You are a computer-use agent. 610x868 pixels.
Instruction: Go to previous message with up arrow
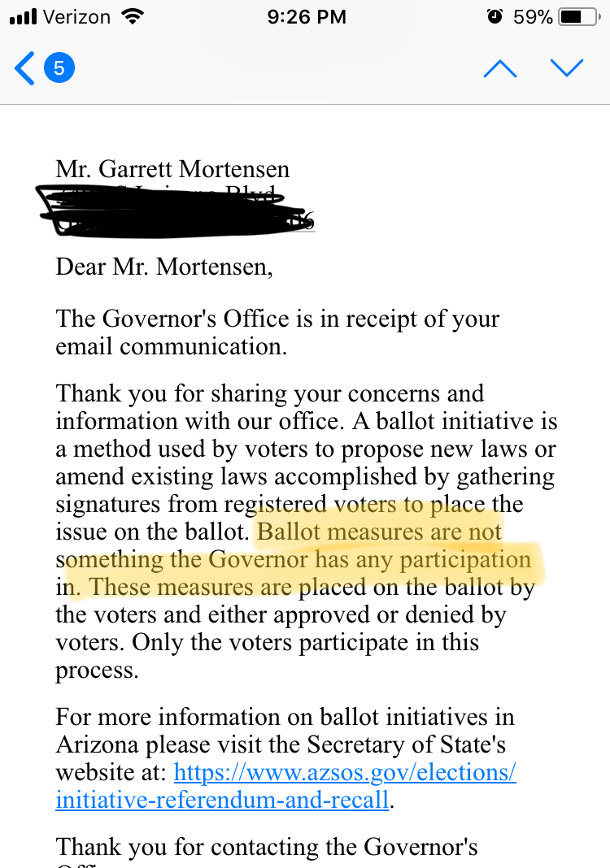pyautogui.click(x=499, y=68)
